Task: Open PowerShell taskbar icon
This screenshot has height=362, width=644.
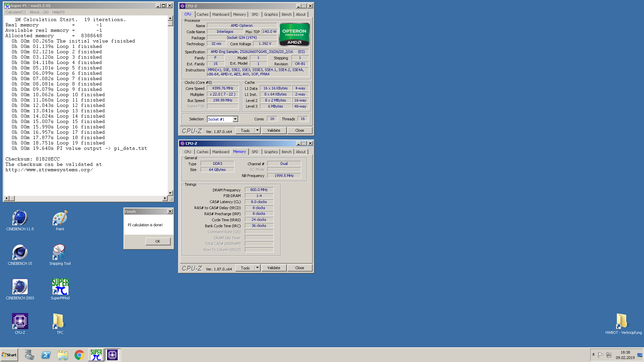Action: (x=46, y=355)
